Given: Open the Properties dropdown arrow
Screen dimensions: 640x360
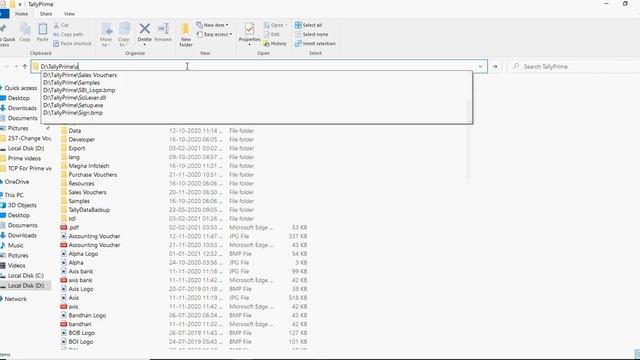Looking at the screenshot, I should point(249,44).
